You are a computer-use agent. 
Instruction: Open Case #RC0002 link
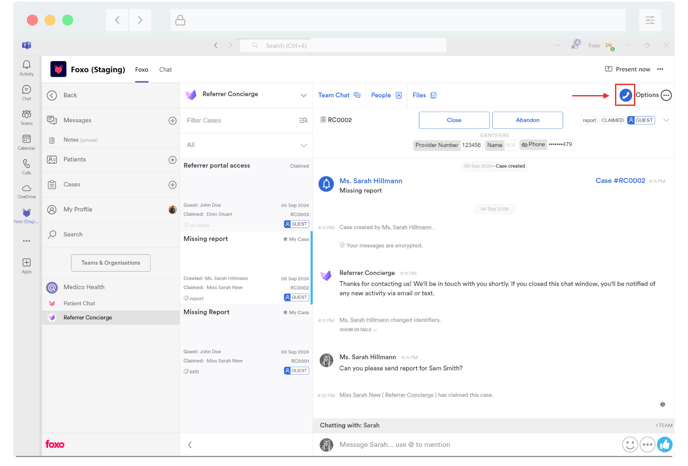tap(620, 180)
